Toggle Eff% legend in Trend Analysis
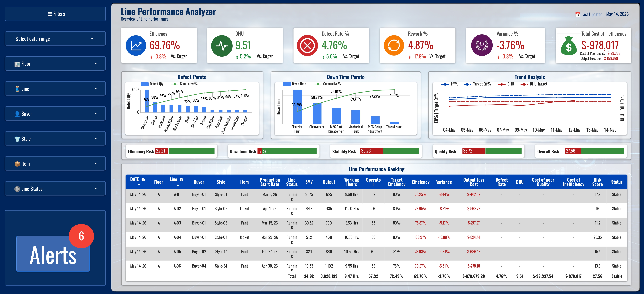644x294 pixels. 450,84
